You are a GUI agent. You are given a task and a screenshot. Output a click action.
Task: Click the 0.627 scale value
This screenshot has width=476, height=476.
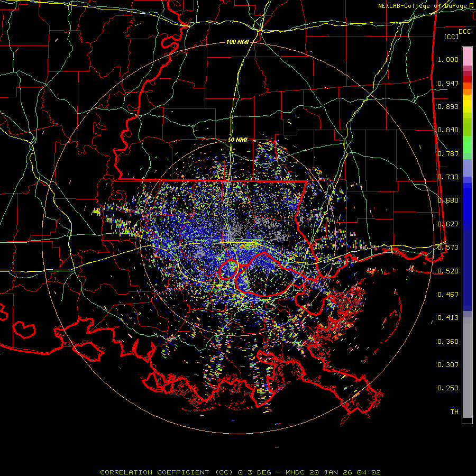click(448, 224)
